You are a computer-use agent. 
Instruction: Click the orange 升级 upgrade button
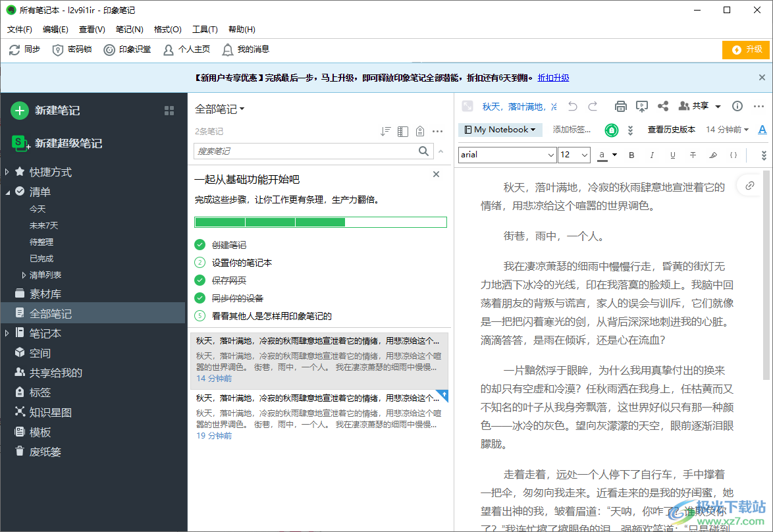point(746,49)
